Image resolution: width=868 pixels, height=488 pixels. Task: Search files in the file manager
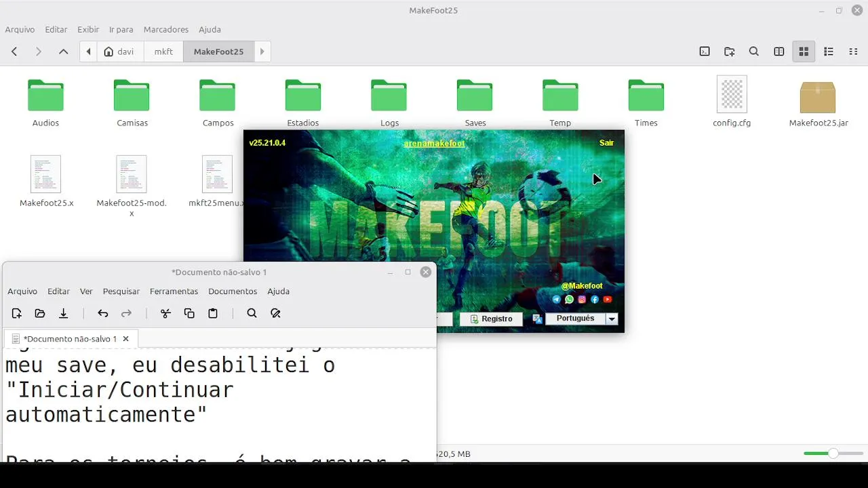pyautogui.click(x=754, y=52)
